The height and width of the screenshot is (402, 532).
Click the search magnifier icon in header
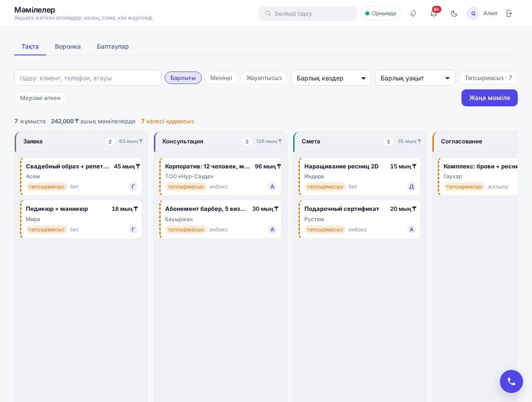point(268,13)
